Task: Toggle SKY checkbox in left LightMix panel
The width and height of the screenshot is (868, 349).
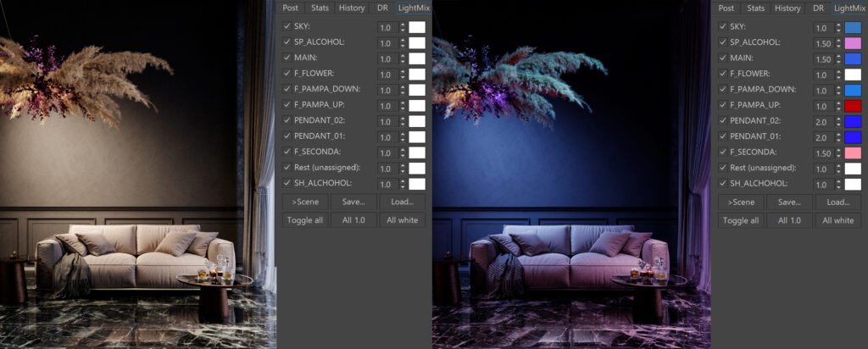Action: tap(287, 26)
